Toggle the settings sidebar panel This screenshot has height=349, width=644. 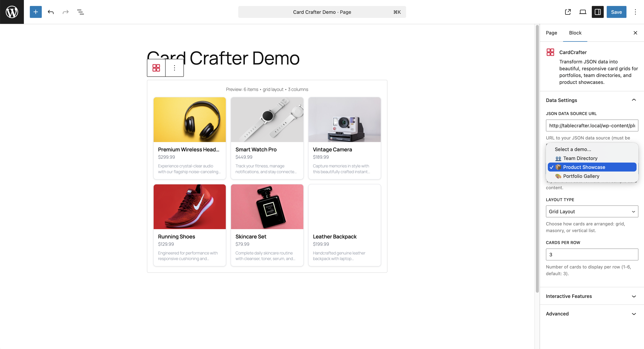(x=598, y=12)
